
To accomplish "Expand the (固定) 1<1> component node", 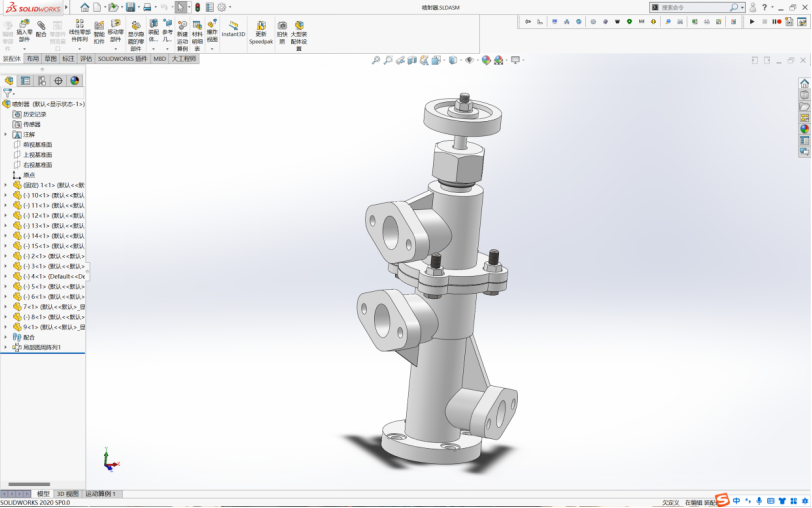I will click(x=5, y=185).
